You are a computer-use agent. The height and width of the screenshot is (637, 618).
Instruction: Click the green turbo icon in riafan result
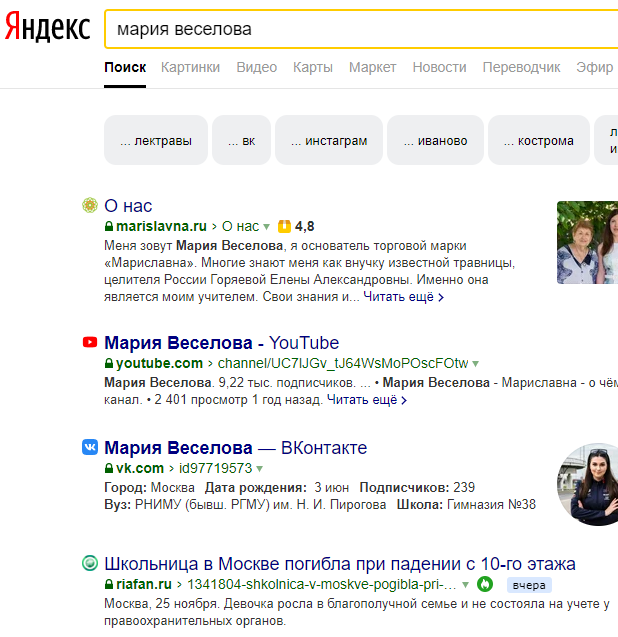coord(485,584)
